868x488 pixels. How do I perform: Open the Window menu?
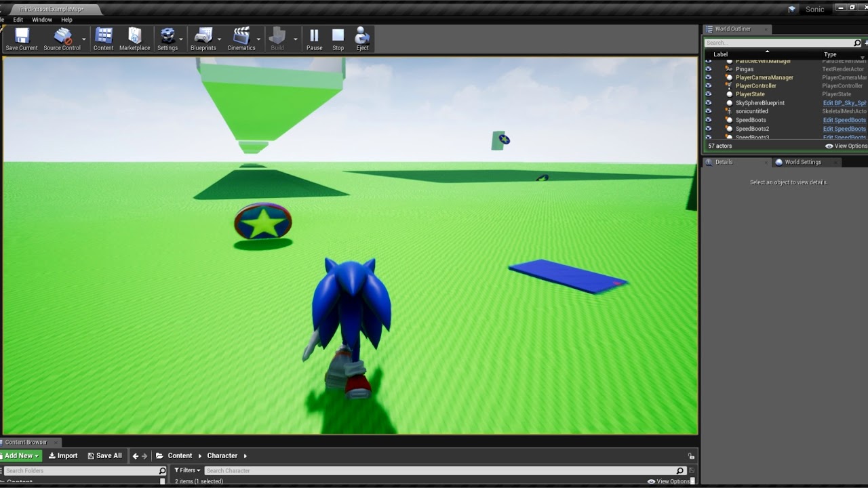tap(42, 20)
